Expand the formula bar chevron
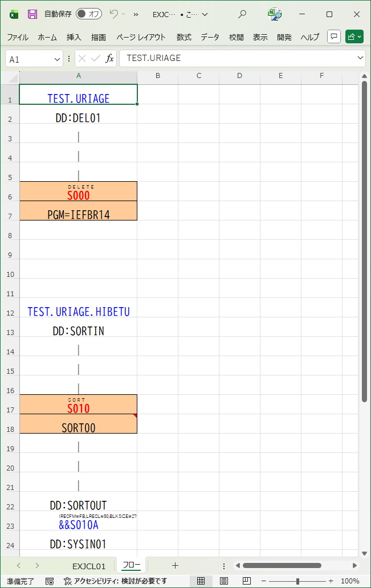Image resolution: width=371 pixels, height=588 pixels. (x=360, y=58)
